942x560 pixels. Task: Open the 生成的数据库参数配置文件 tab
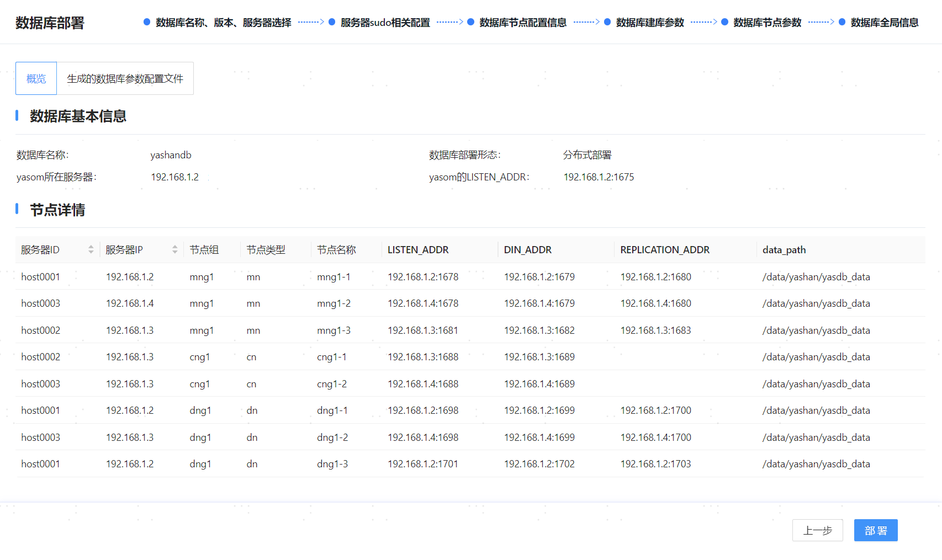coord(125,79)
